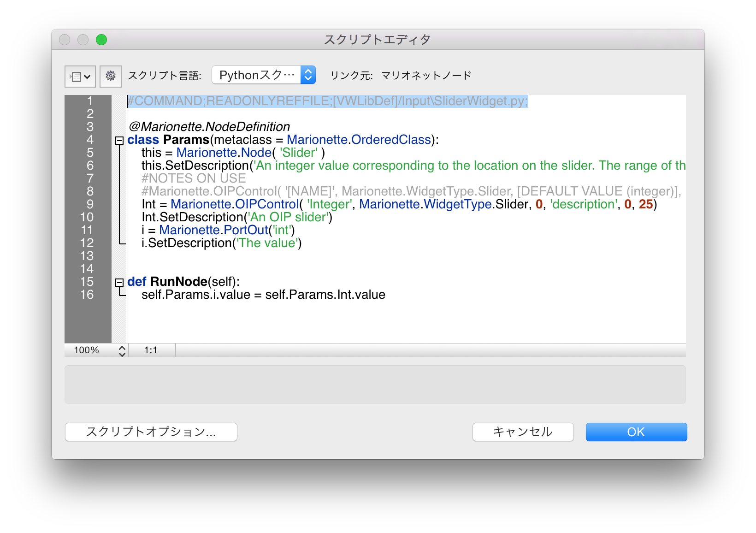Open the script language popup menu
756x533 pixels.
click(x=264, y=75)
